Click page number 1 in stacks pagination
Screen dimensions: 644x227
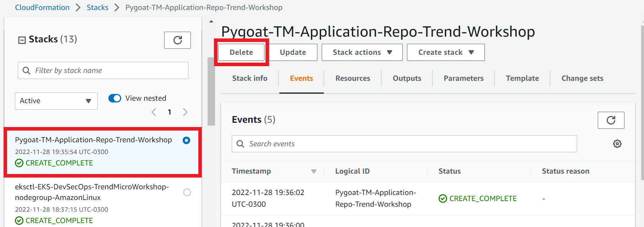click(170, 112)
